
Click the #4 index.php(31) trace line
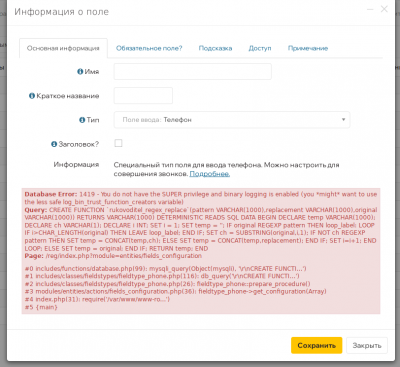tap(97, 299)
